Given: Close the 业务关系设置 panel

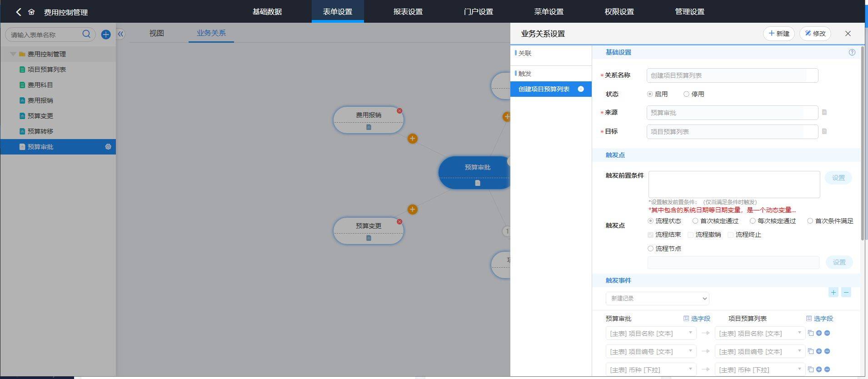Looking at the screenshot, I should (x=848, y=34).
